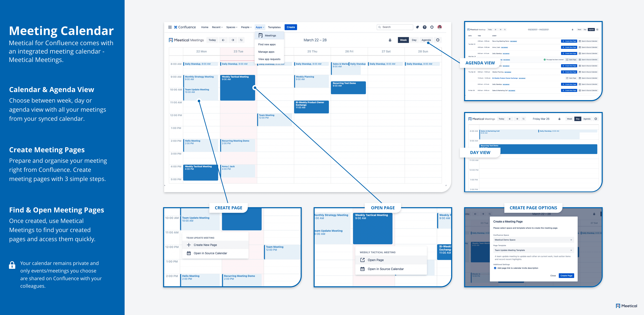The image size is (644, 315).
Task: Open Meetical settings gear next to Agenda
Action: point(438,40)
